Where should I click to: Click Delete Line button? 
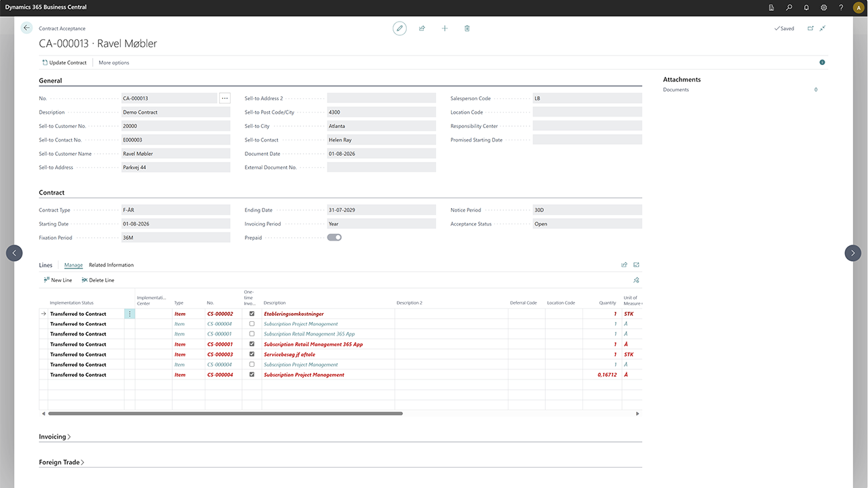pyautogui.click(x=98, y=280)
